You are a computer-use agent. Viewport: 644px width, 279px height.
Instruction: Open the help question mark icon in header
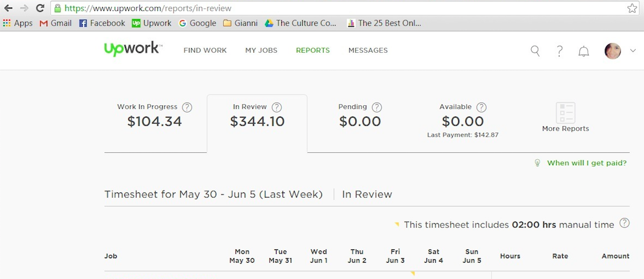[x=560, y=51]
